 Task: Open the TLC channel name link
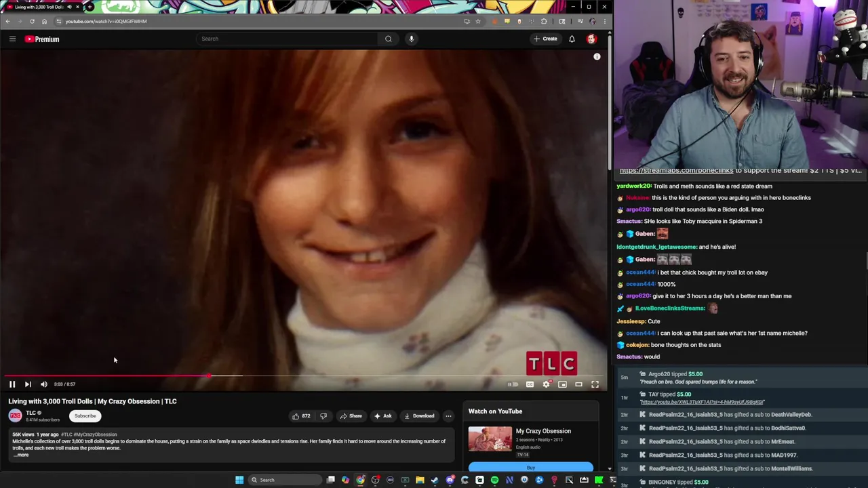click(31, 413)
